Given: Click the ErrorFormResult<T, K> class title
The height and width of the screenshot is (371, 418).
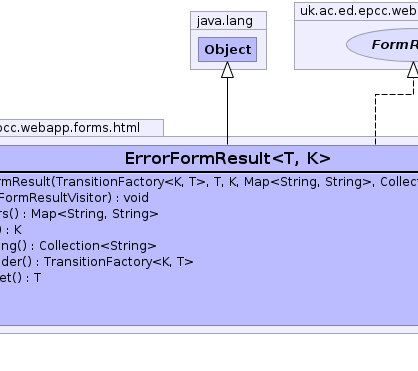Looking at the screenshot, I should pyautogui.click(x=228, y=158).
